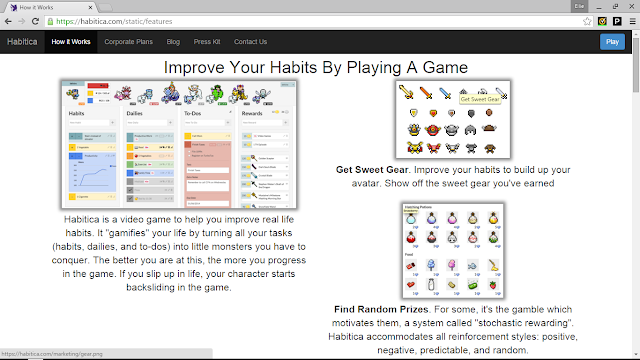
Task: Click the blue sword in gear image
Action: pos(445,93)
